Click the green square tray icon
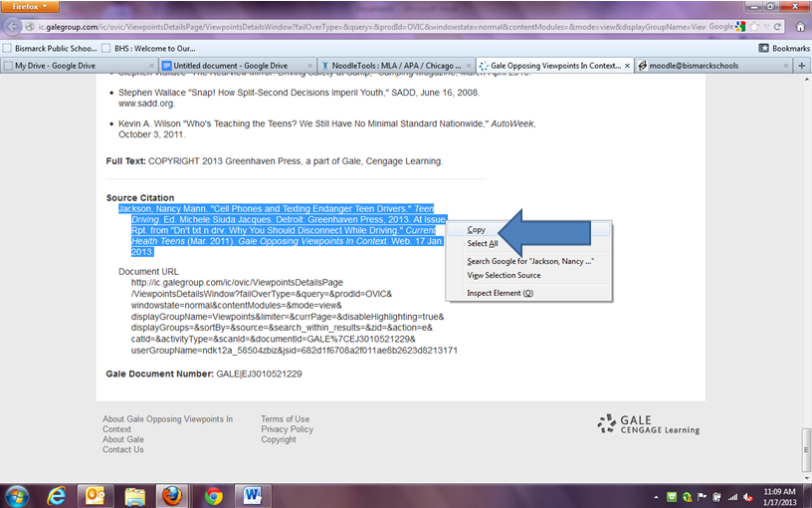 tap(672, 497)
